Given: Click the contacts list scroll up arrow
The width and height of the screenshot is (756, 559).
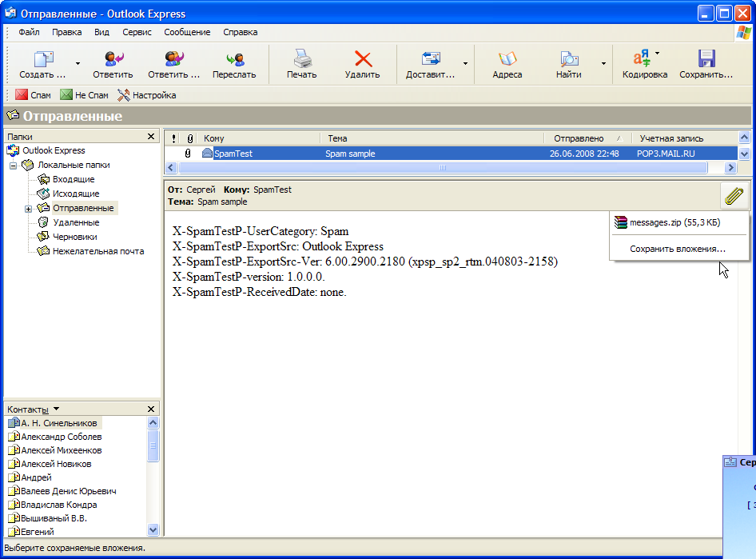Looking at the screenshot, I should pyautogui.click(x=153, y=423).
